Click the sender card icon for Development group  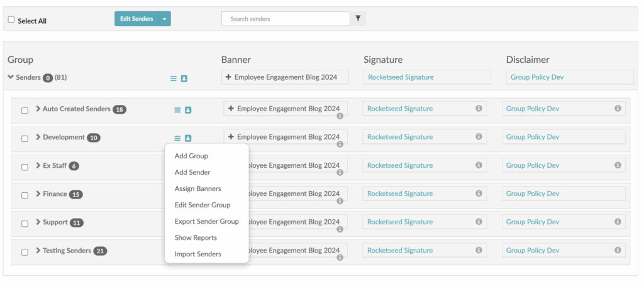coord(187,138)
